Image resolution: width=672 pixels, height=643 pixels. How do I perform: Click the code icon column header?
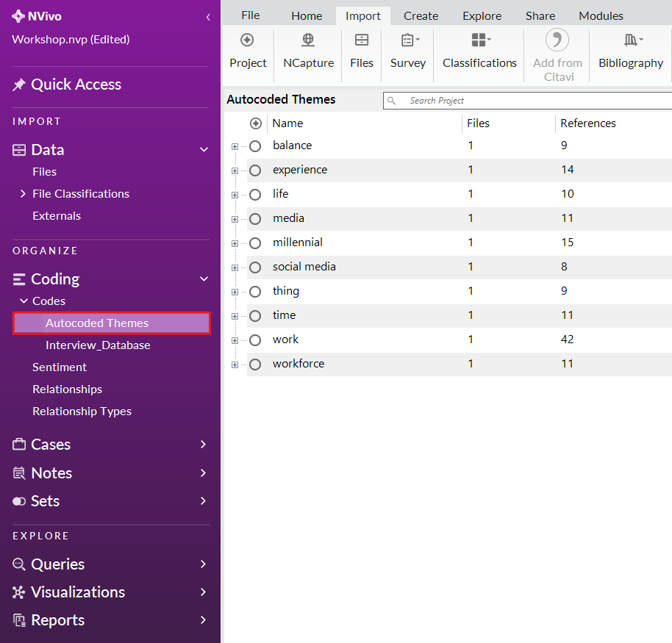(x=256, y=123)
